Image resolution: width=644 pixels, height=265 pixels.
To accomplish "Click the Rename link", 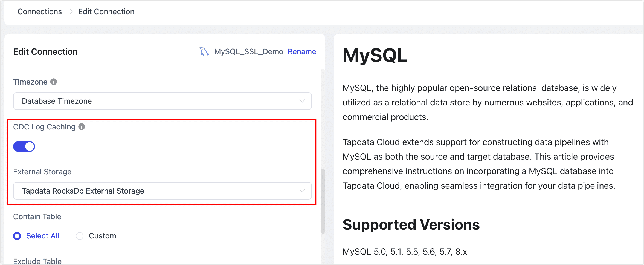I will click(302, 51).
